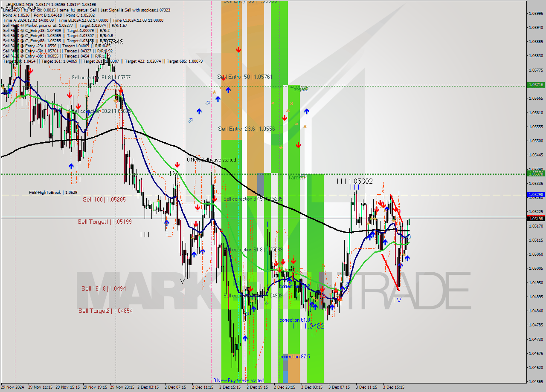Select the 'FSB-HighToBreak | 1.0529' label
Screen dimensions: 546x392
tap(53, 193)
